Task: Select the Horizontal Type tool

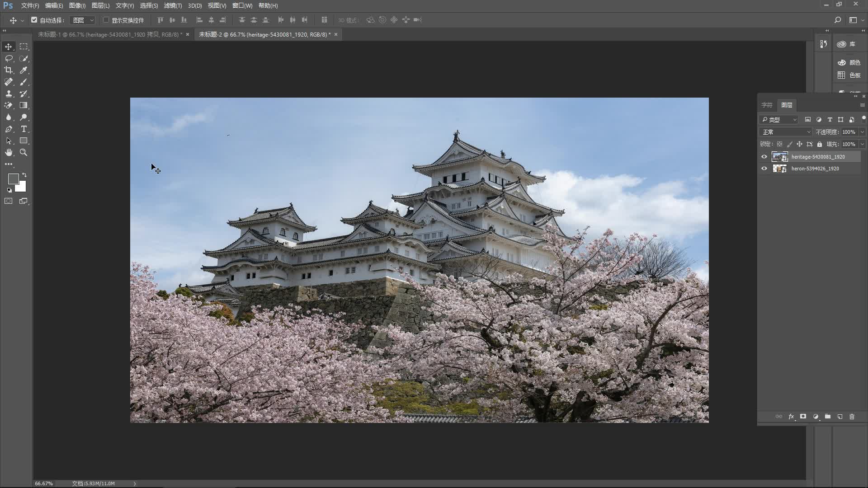Action: point(24,129)
